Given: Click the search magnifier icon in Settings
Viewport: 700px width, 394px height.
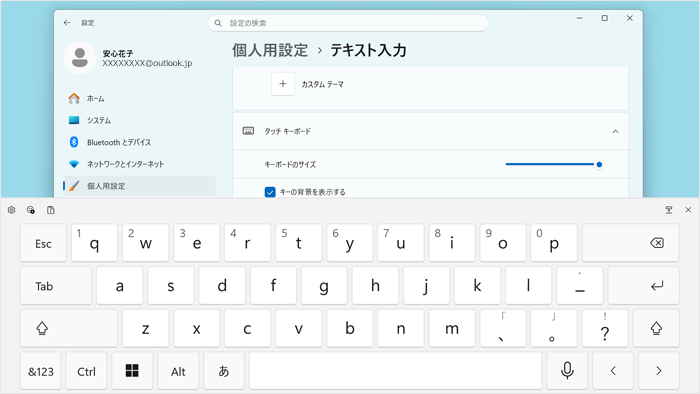Looking at the screenshot, I should click(218, 23).
